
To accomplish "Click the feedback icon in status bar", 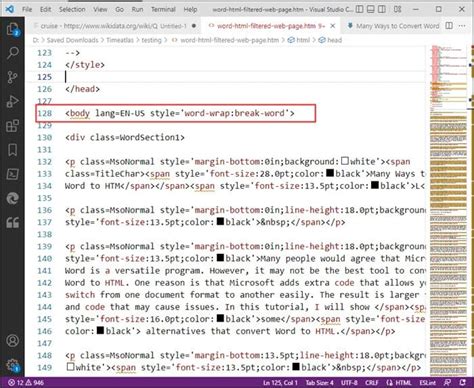I will pyautogui.click(x=447, y=383).
